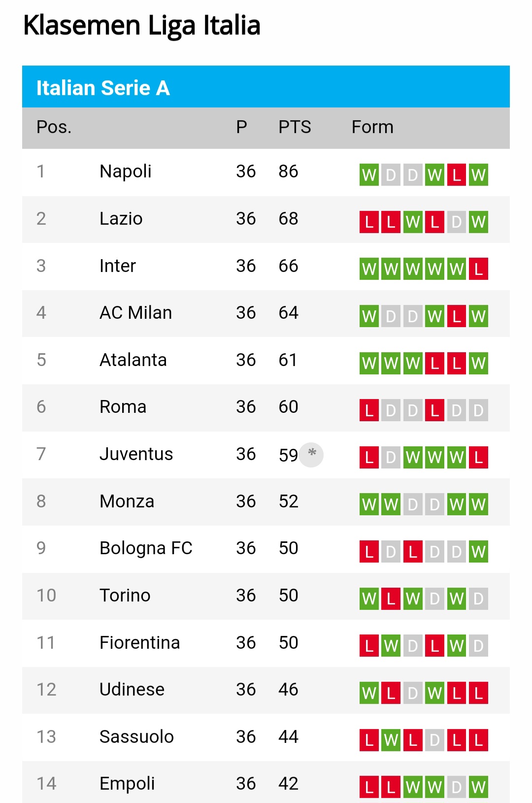Click the first green W in Monza's form

coord(369,504)
